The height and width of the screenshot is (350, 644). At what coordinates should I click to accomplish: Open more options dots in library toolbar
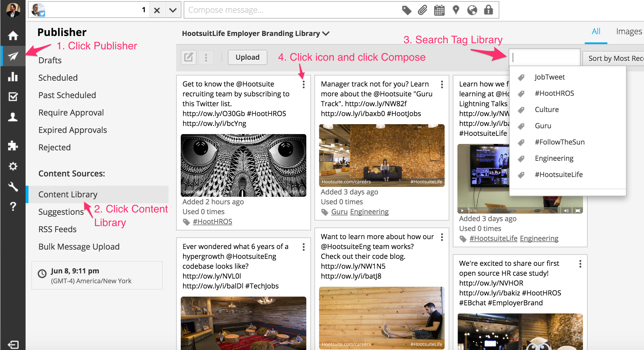[206, 57]
